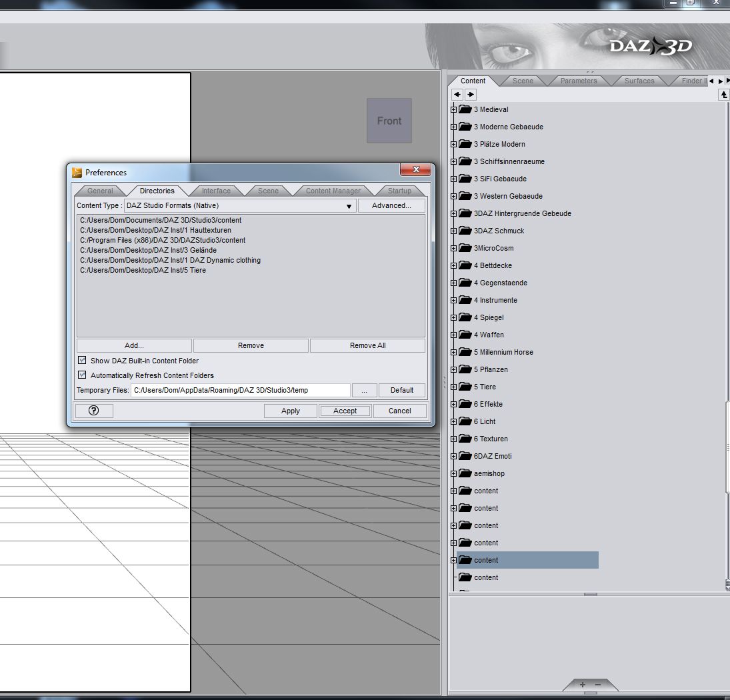This screenshot has width=730, height=700.
Task: Expand the 3 SiFi Gebaeude folder
Action: pos(453,179)
